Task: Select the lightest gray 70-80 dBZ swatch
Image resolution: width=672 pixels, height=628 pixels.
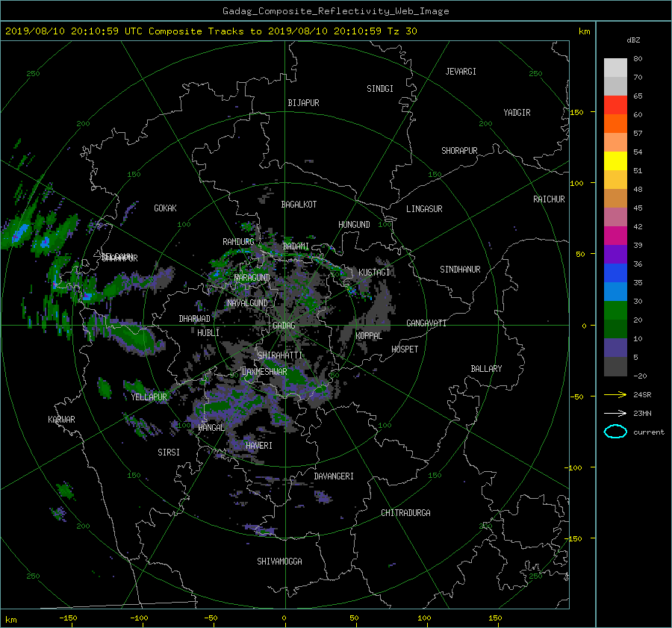Action: pos(615,68)
